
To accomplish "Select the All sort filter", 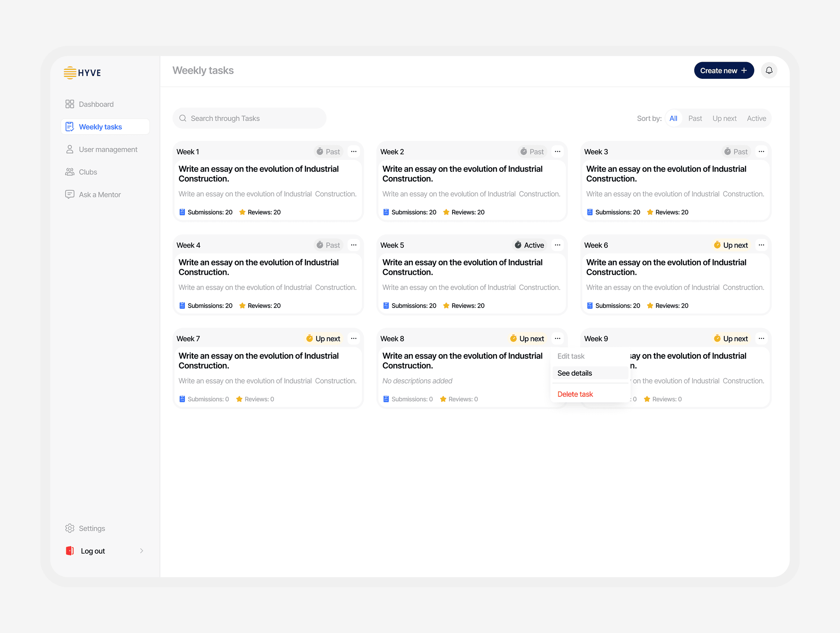I will coord(673,118).
